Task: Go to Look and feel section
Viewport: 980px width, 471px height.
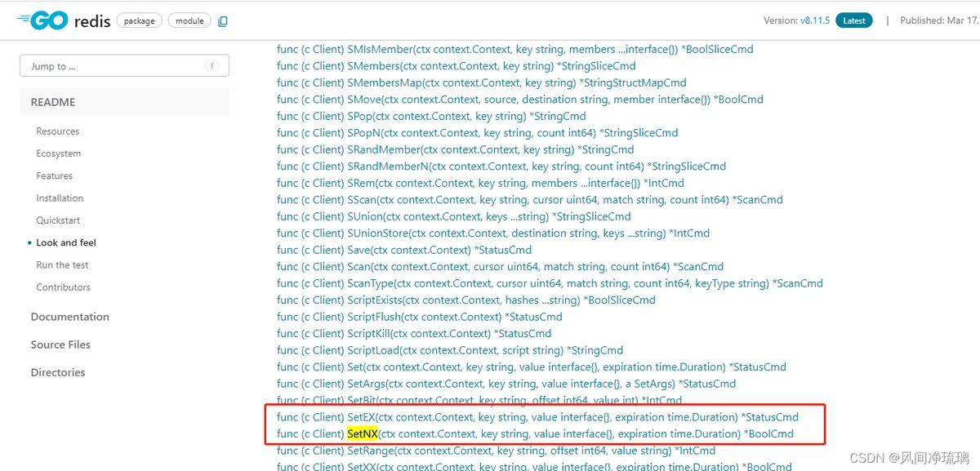Action: click(66, 242)
